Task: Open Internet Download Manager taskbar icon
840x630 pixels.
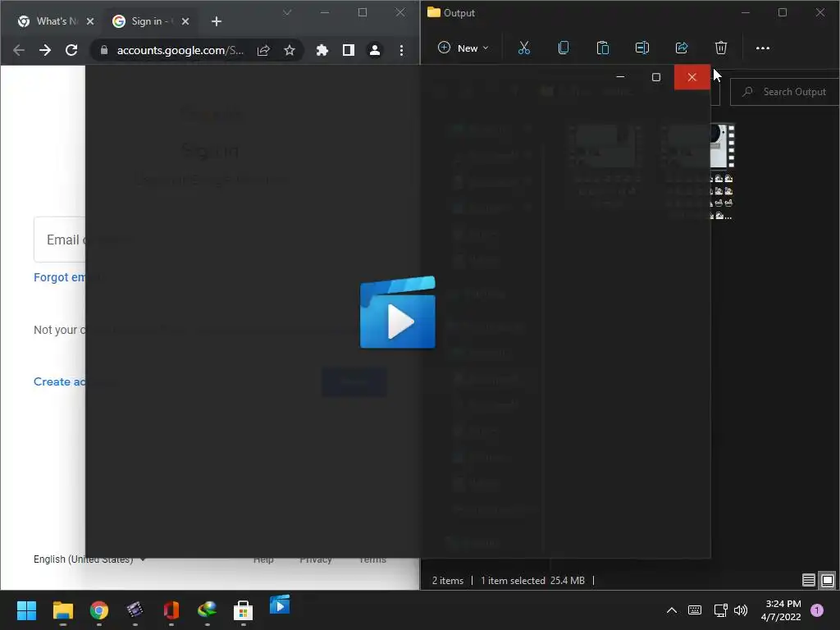Action: [x=208, y=609]
